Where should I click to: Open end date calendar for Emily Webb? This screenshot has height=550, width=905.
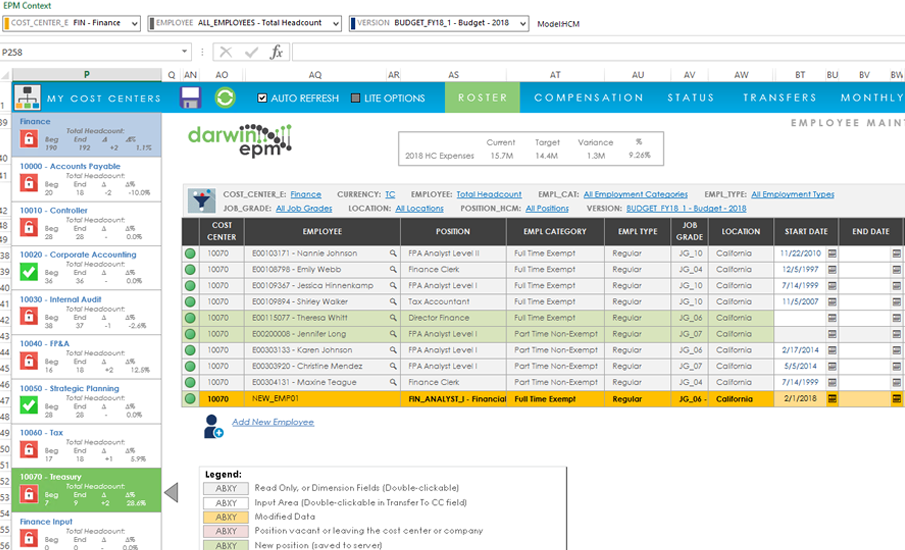tap(896, 270)
